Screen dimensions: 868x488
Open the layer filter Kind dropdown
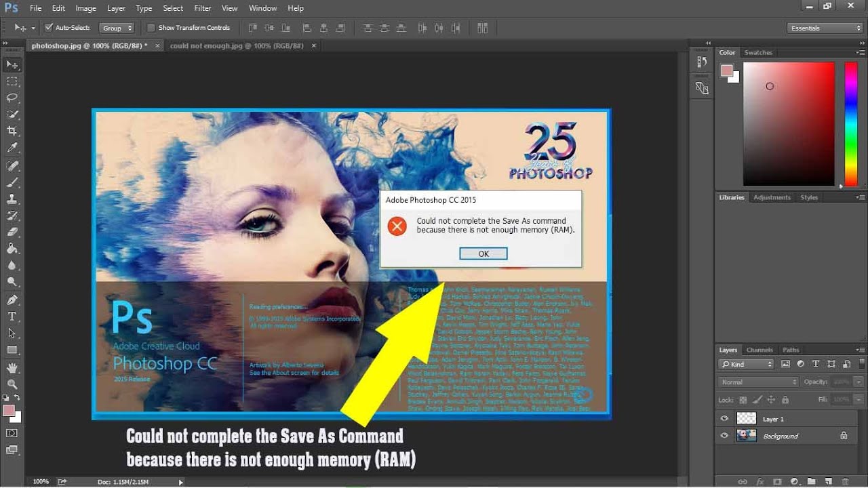click(746, 364)
